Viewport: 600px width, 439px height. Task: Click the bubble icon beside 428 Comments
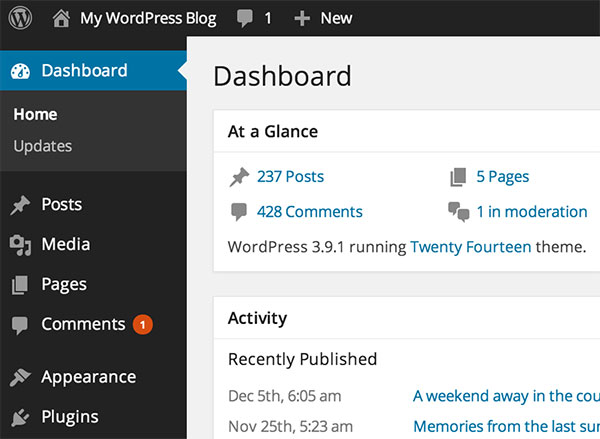pyautogui.click(x=239, y=212)
